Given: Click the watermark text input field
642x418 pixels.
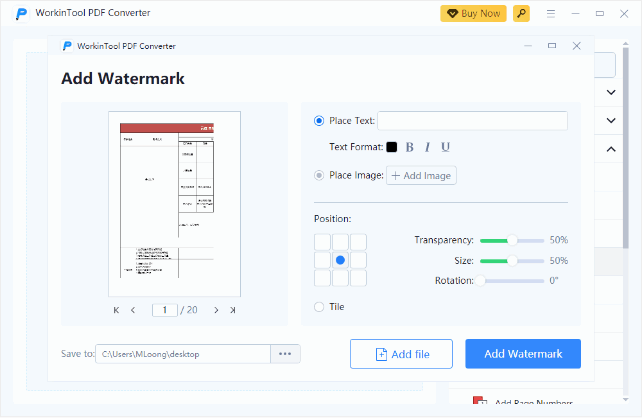Looking at the screenshot, I should [472, 121].
